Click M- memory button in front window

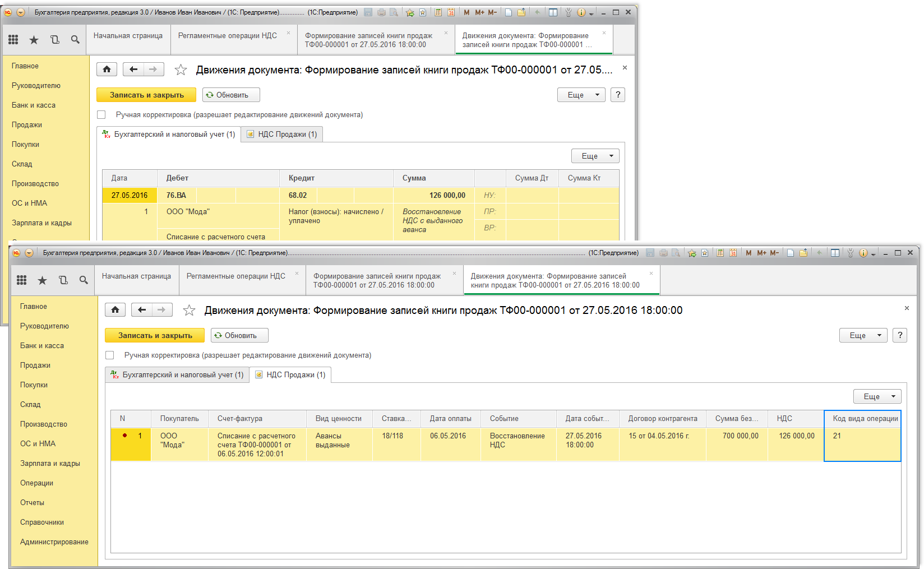(774, 253)
